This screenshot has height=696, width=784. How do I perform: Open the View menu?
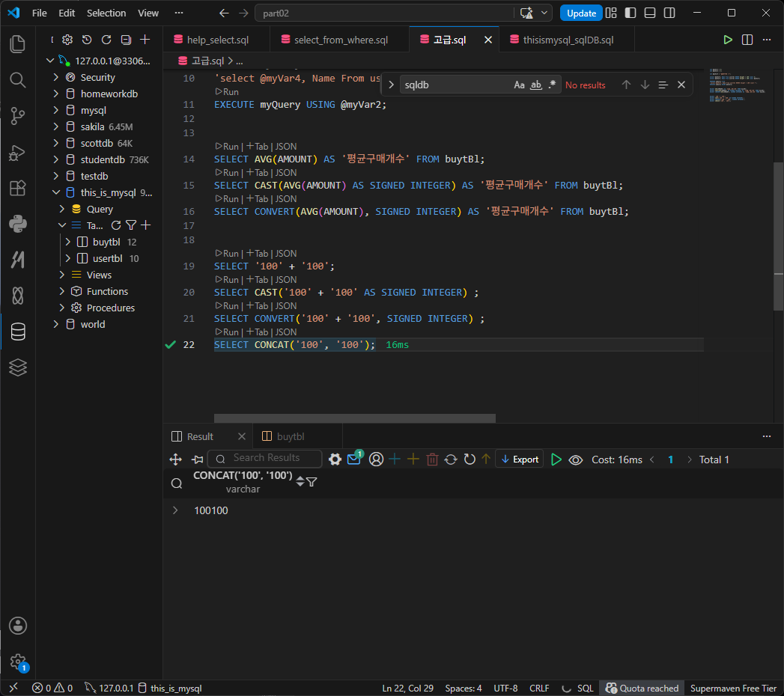pyautogui.click(x=148, y=13)
